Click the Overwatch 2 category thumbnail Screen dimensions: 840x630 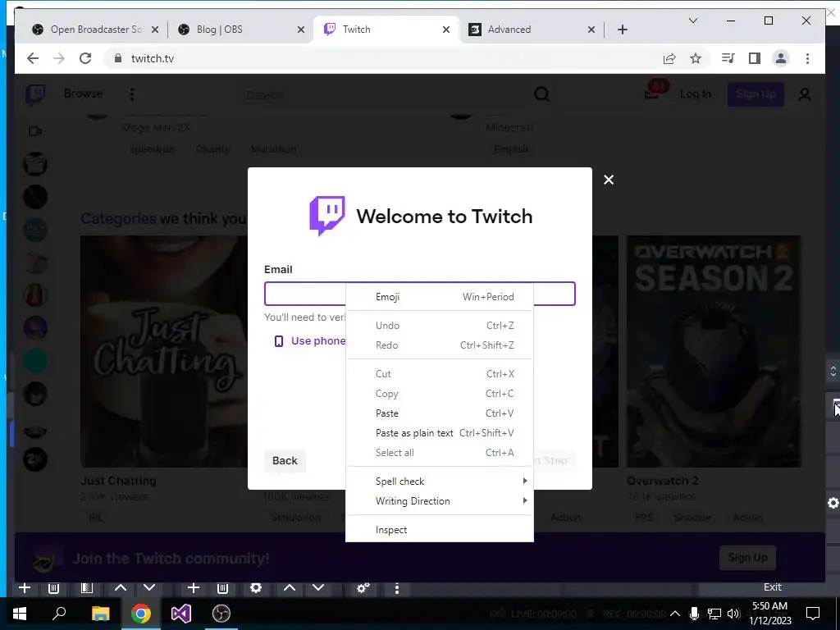[x=714, y=351]
